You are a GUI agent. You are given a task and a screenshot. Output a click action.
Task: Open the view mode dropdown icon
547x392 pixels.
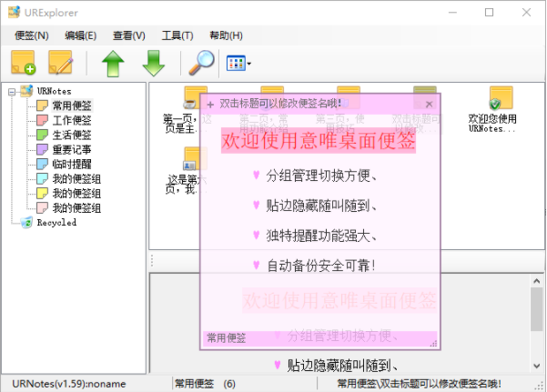point(238,64)
